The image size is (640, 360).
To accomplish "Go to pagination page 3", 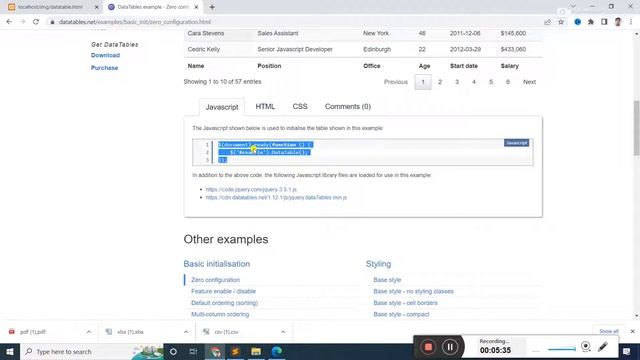I will click(457, 82).
